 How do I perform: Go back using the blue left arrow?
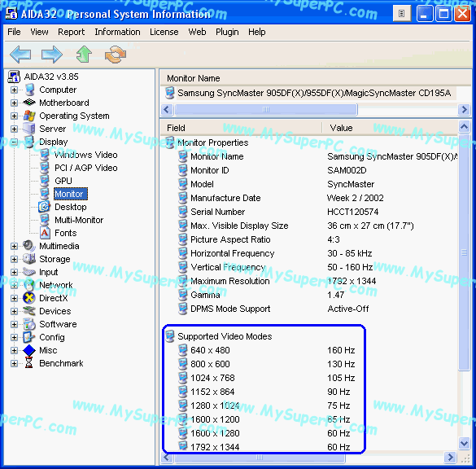[20, 55]
